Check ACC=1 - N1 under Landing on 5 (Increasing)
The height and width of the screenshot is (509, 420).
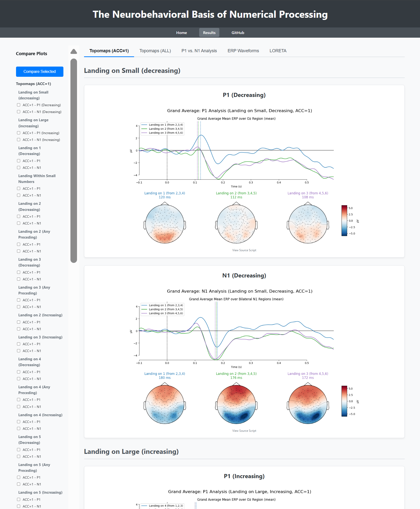tap(19, 506)
